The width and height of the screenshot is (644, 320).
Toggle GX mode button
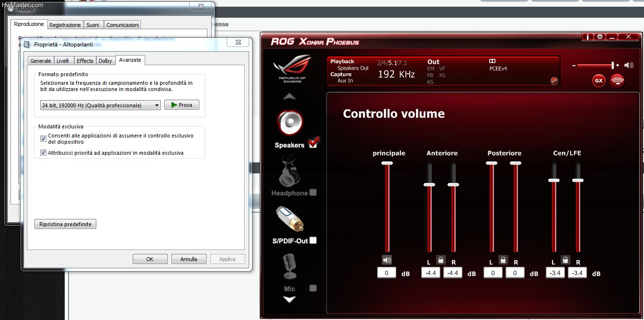[x=598, y=80]
